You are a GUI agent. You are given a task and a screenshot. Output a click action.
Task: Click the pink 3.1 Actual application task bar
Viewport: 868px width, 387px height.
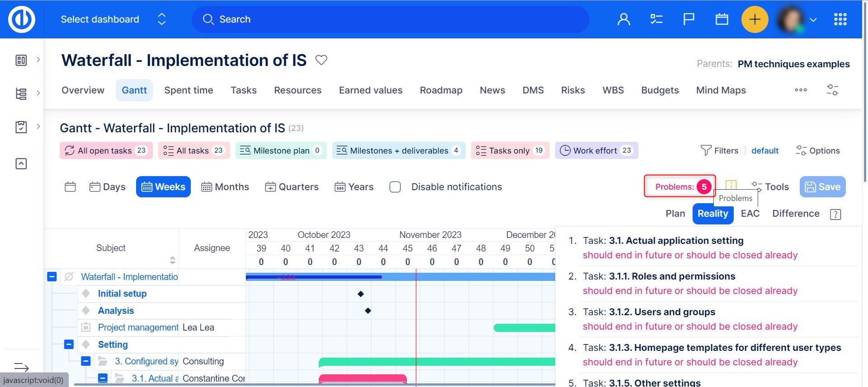tap(363, 378)
